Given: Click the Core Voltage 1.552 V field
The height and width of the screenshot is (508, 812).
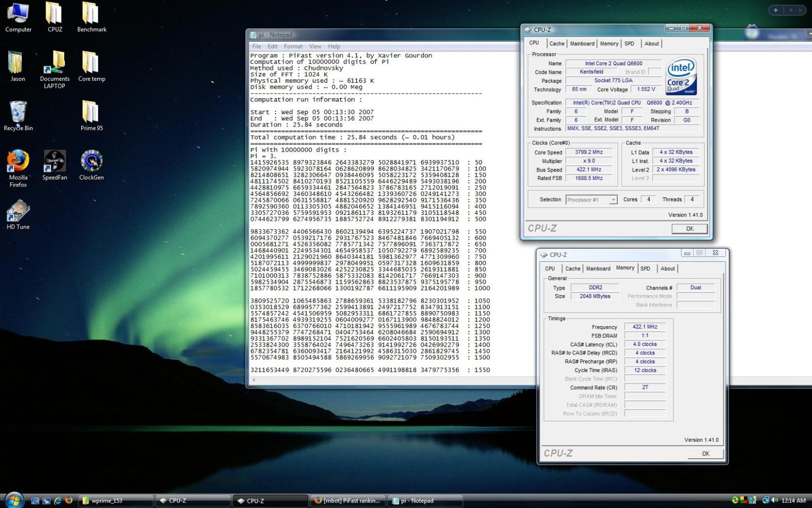Looking at the screenshot, I should (x=646, y=89).
